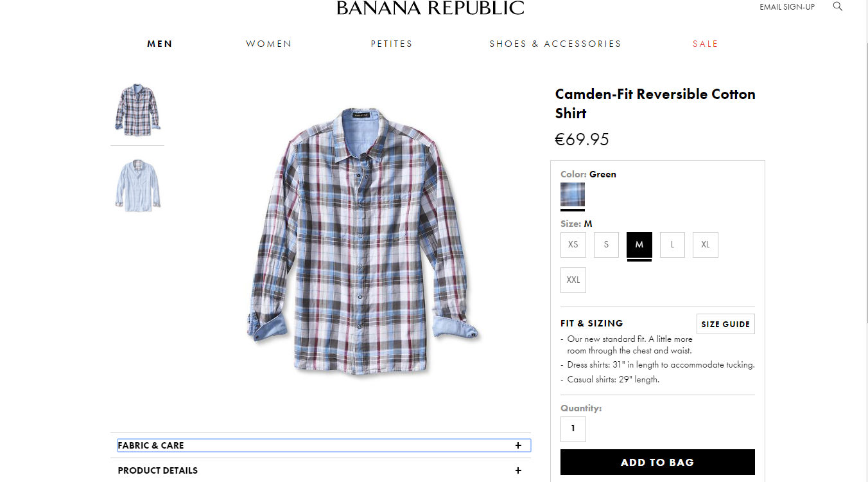Go to the SALE section

pos(705,44)
